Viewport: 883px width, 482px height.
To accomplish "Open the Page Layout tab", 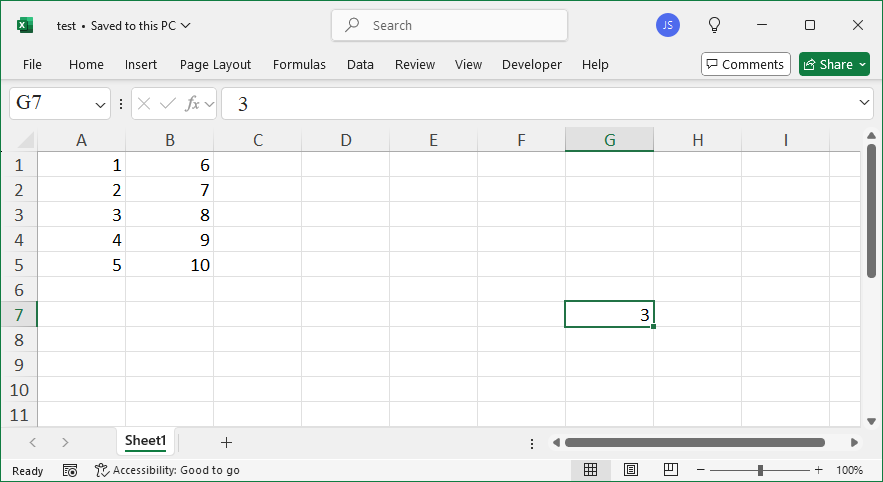I will (x=215, y=64).
